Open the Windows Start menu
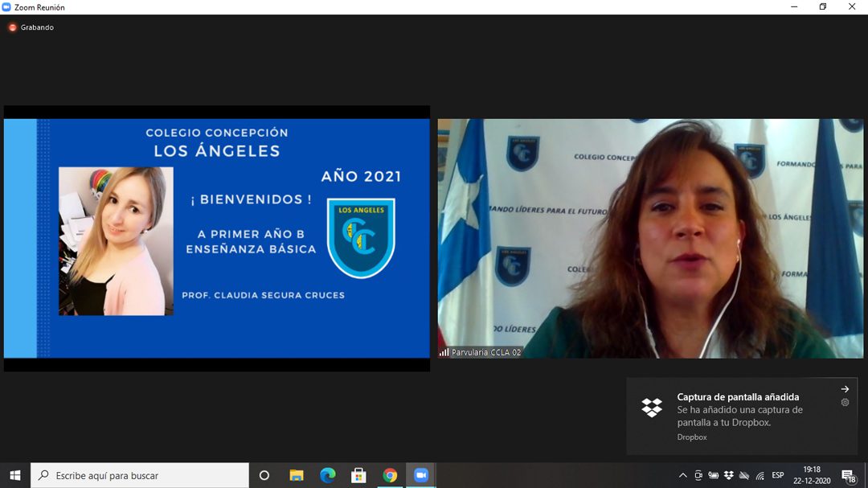 (x=14, y=475)
